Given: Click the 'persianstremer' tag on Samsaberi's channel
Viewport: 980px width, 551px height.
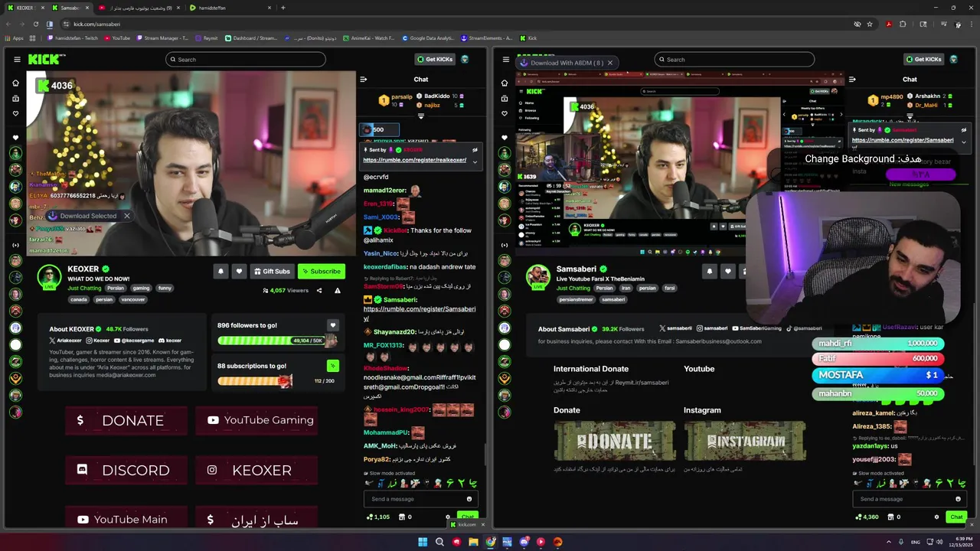Looking at the screenshot, I should coord(576,299).
